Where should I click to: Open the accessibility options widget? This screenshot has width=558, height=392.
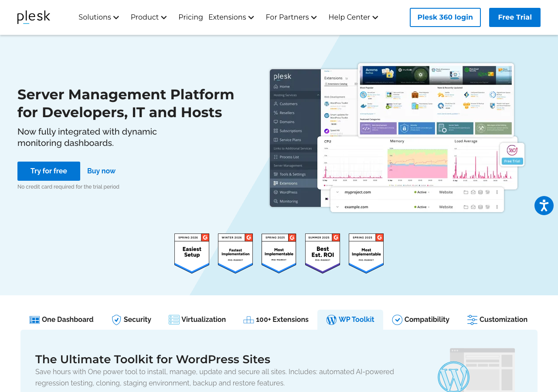(544, 206)
